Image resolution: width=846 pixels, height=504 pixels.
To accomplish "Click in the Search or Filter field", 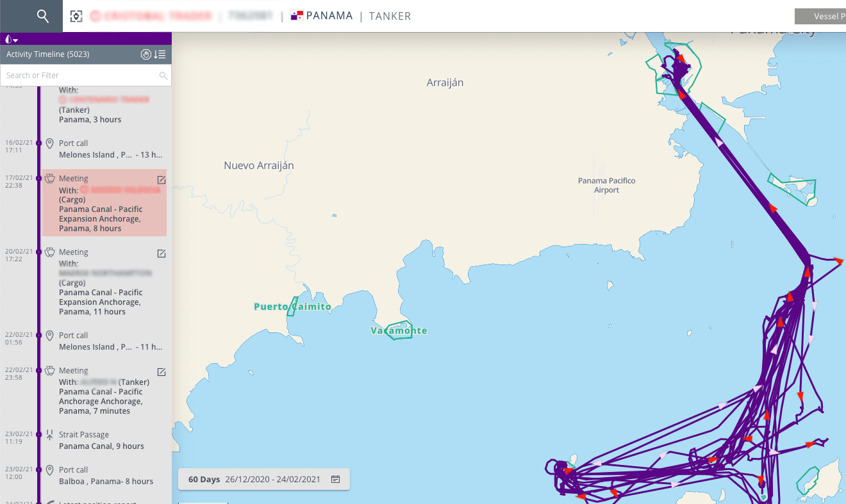I will (x=80, y=76).
